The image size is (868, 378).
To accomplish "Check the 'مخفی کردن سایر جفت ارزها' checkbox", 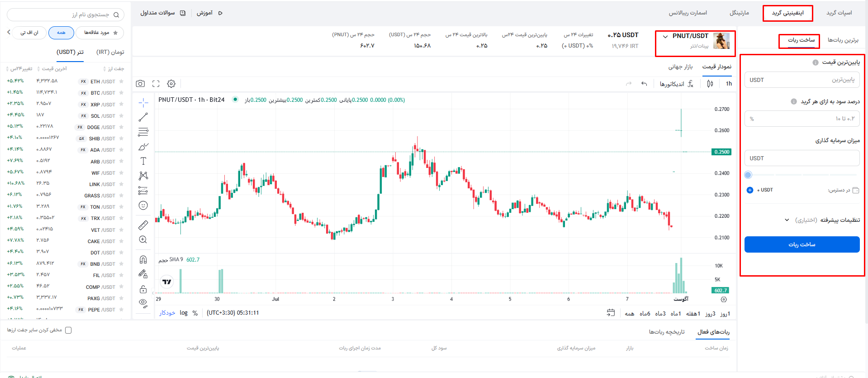I will [68, 330].
